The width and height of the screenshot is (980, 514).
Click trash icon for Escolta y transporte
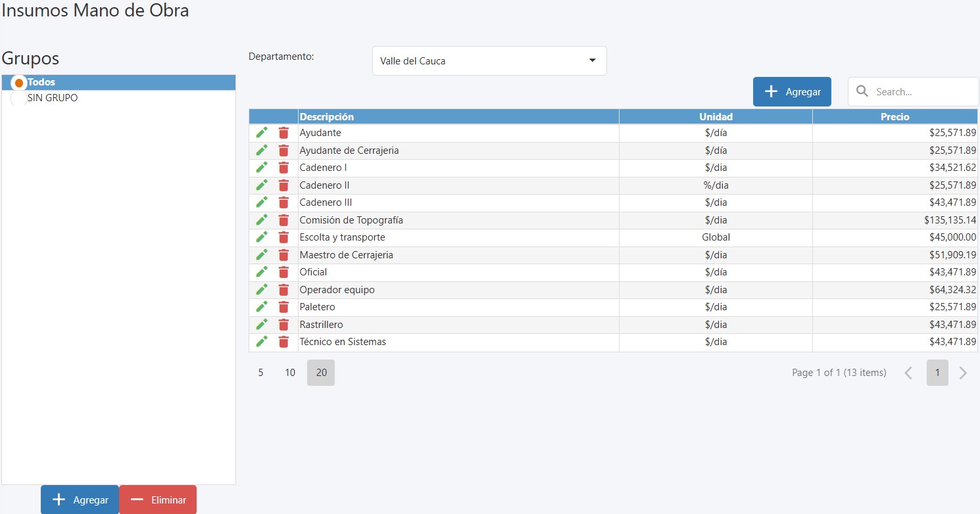(283, 237)
